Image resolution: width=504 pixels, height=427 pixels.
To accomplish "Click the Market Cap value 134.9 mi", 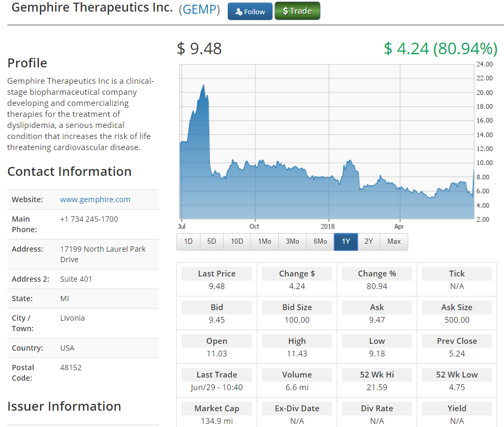I will (x=217, y=421).
